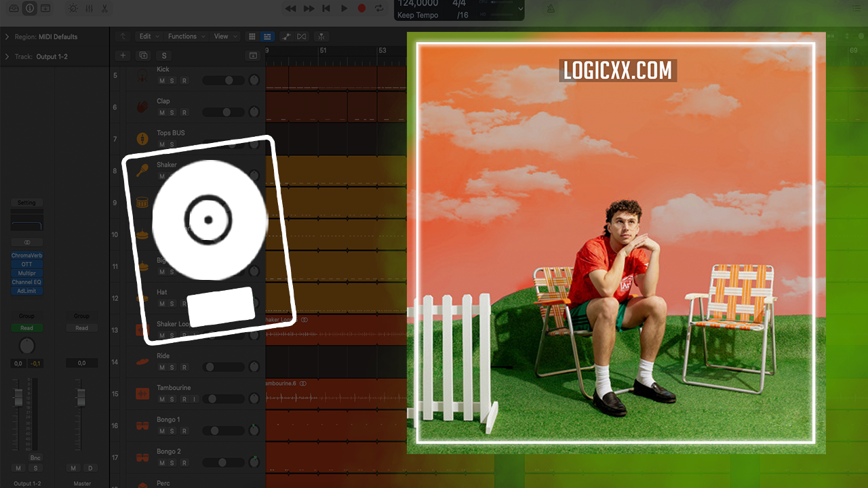The width and height of the screenshot is (868, 488).
Task: Toggle input monitoring on Tambourine track
Action: pos(194,399)
